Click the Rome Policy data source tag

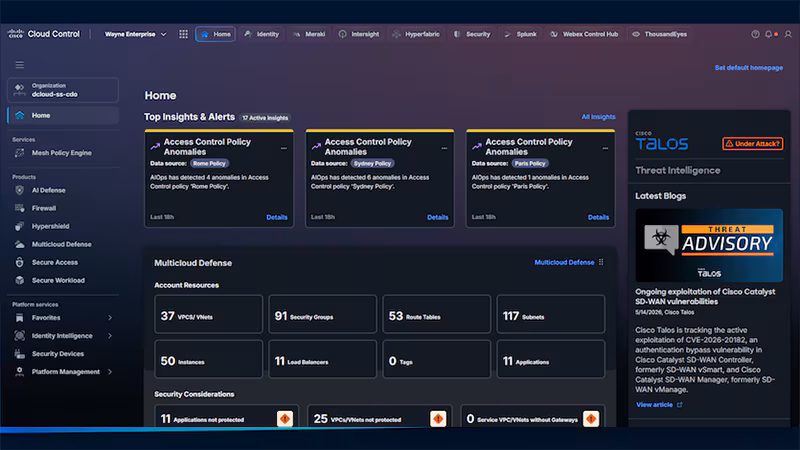click(x=209, y=163)
